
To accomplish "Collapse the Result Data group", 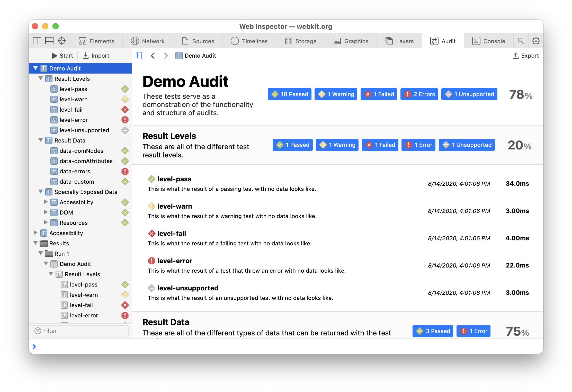I will click(41, 140).
